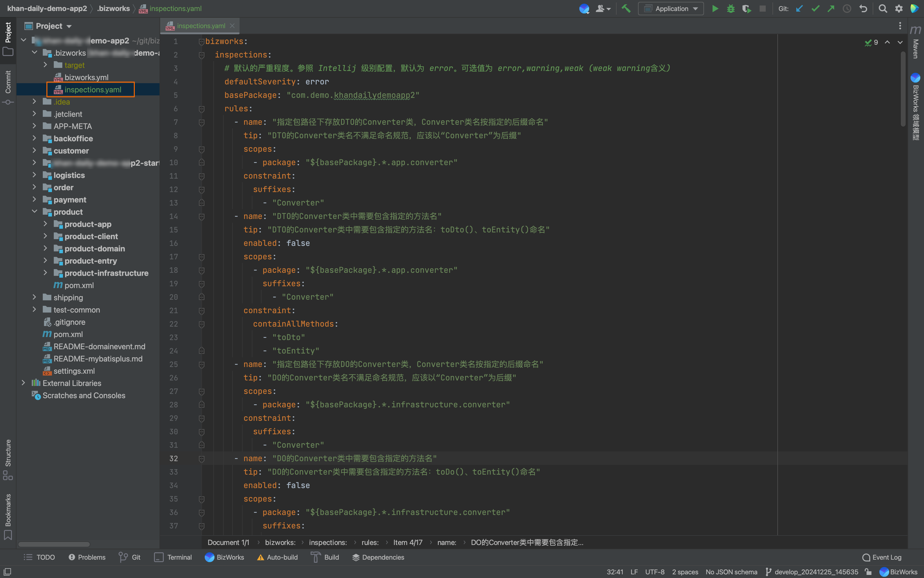Open the Terminal tool window
This screenshot has height=578, width=924.
click(173, 557)
